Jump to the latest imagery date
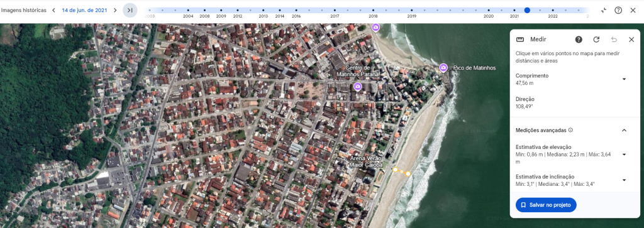Image resolution: width=644 pixels, height=228 pixels. coord(130,10)
